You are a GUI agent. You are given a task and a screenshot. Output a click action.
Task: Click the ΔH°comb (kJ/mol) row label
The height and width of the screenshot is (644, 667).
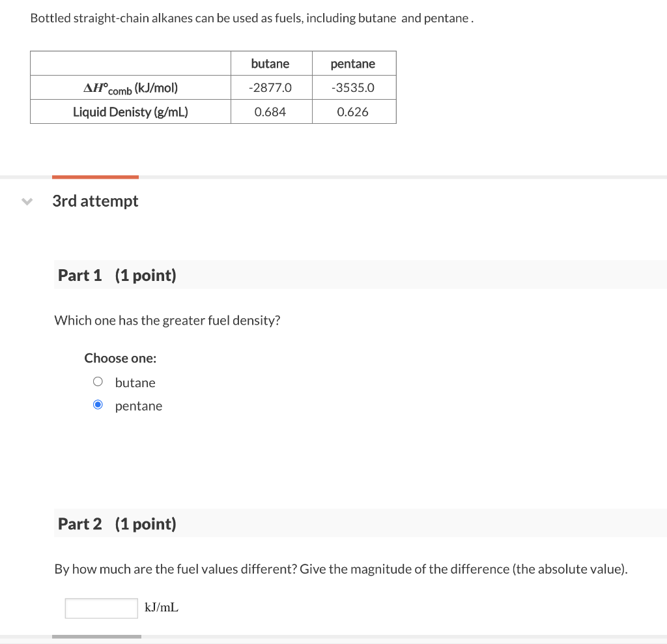pyautogui.click(x=130, y=88)
